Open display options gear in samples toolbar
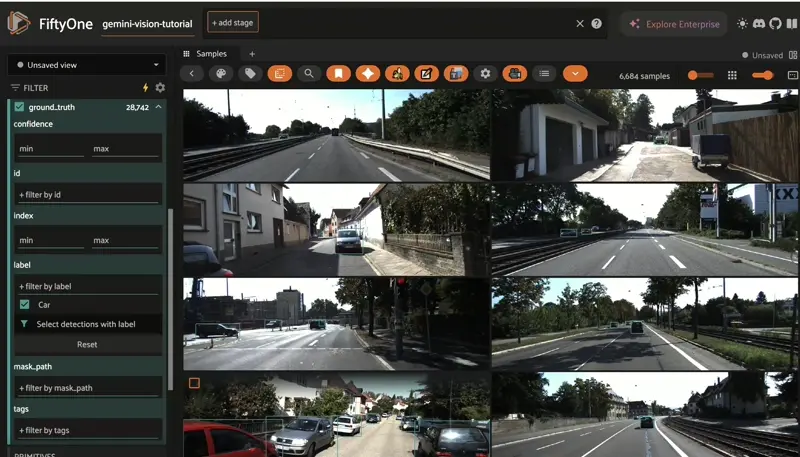Image resolution: width=800 pixels, height=457 pixels. point(485,74)
